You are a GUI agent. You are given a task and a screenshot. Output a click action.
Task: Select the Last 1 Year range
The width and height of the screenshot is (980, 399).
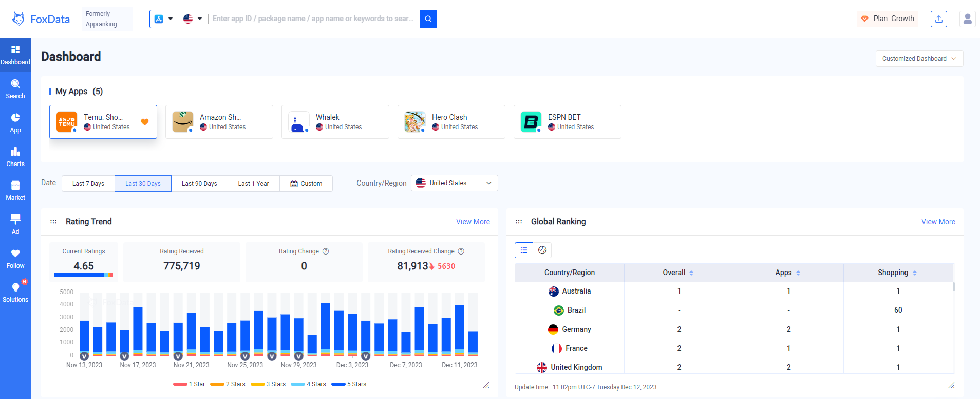coord(254,184)
